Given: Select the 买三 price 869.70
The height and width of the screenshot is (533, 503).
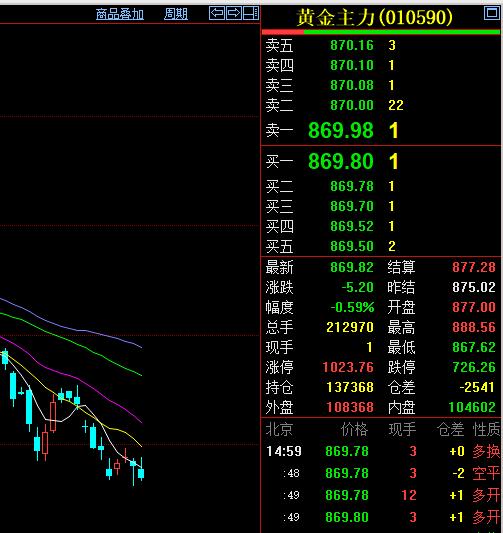Looking at the screenshot, I should [x=352, y=206].
